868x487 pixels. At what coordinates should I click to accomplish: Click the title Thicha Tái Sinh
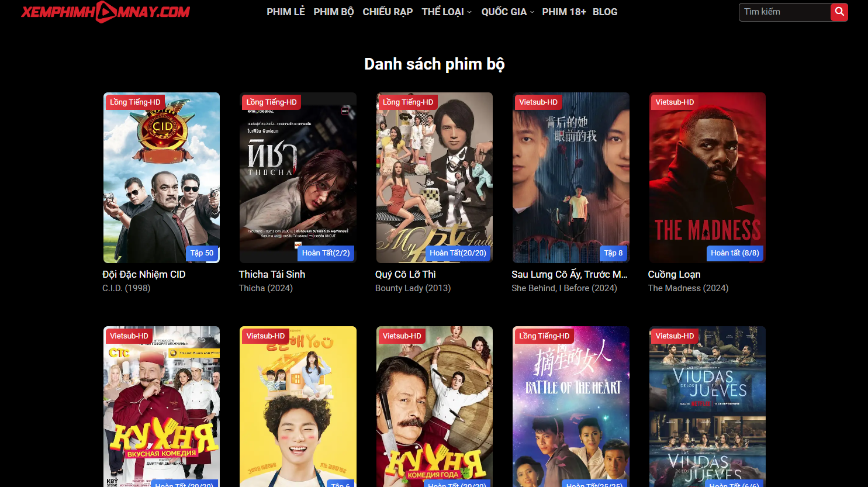(272, 274)
